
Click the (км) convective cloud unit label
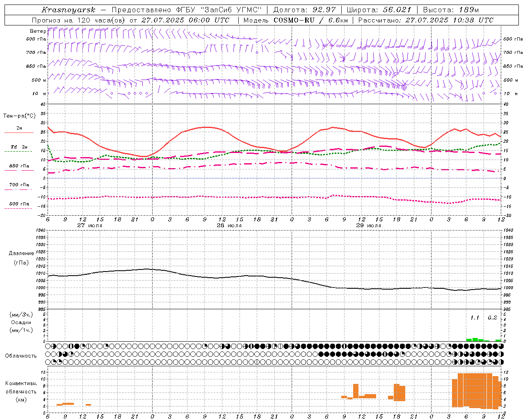21,400
